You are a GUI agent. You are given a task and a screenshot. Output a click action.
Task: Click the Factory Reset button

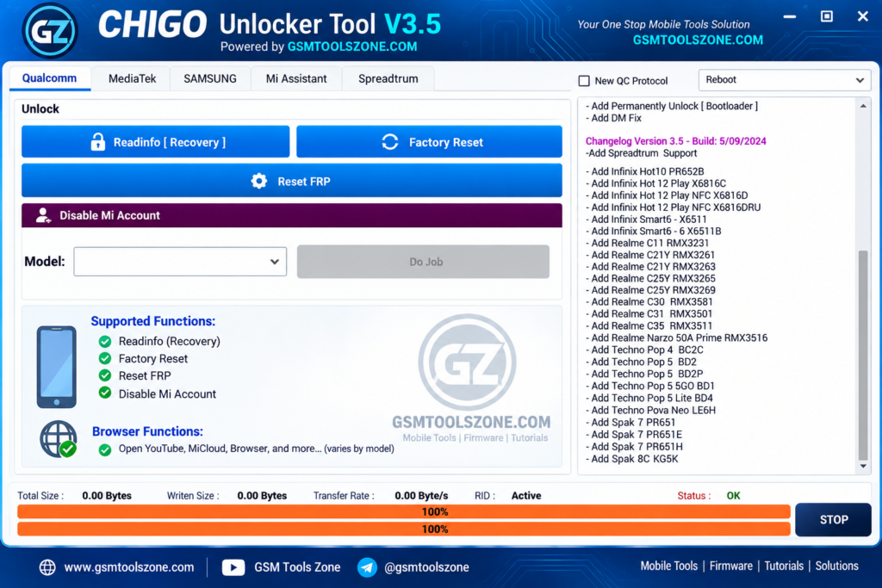(429, 142)
